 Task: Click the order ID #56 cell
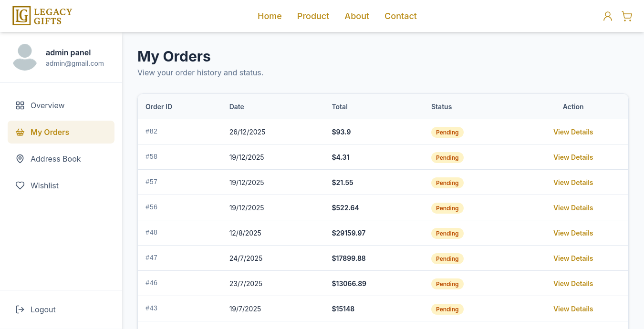[151, 207]
